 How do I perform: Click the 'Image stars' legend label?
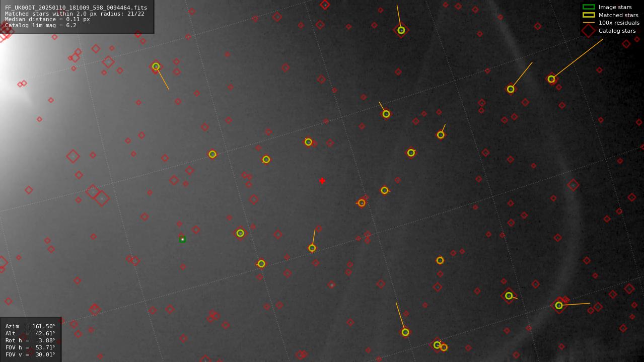point(615,7)
